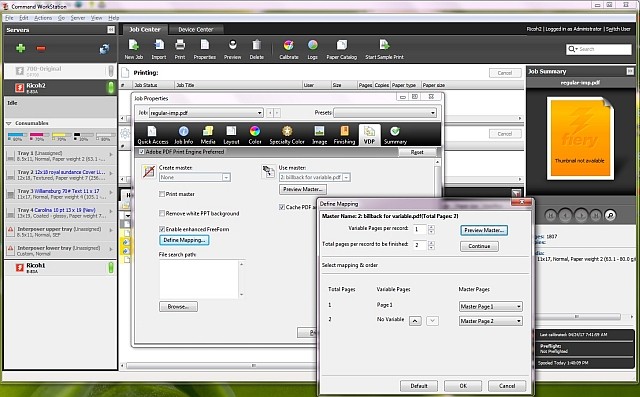The width and height of the screenshot is (640, 397).
Task: Open Properties from the toolbar
Action: tap(204, 49)
